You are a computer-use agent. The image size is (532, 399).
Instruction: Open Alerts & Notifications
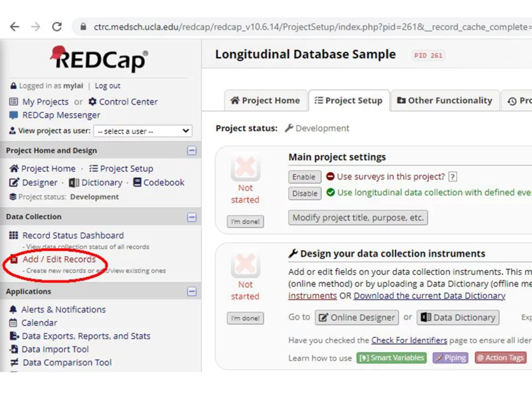point(63,309)
